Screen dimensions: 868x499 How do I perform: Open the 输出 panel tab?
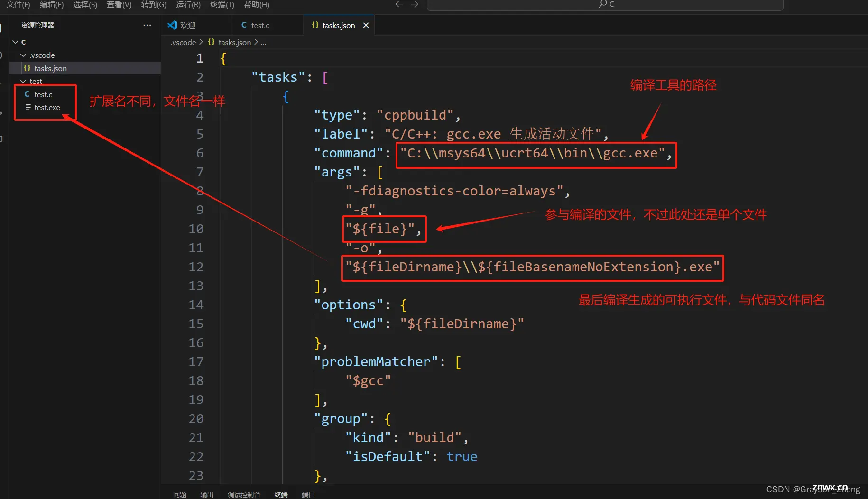click(x=207, y=494)
